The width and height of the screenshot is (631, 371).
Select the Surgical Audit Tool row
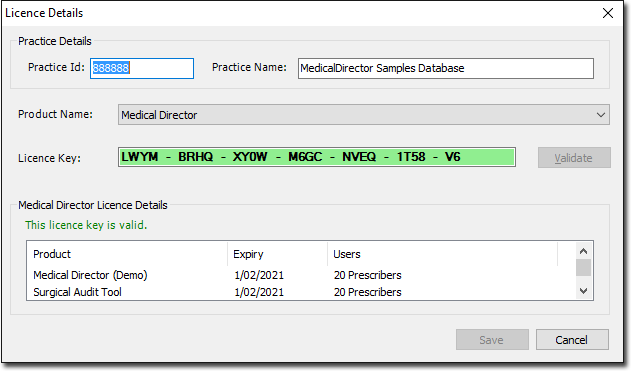(x=301, y=292)
